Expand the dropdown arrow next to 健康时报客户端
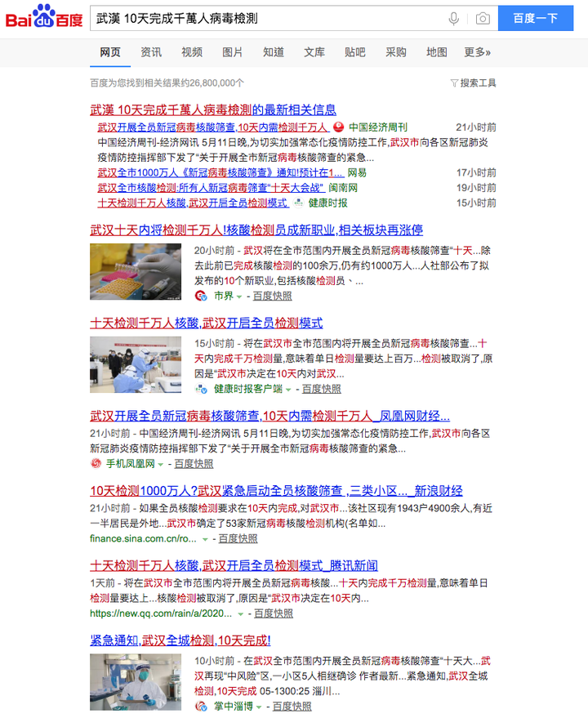Image resolution: width=588 pixels, height=718 pixels. coord(288,390)
